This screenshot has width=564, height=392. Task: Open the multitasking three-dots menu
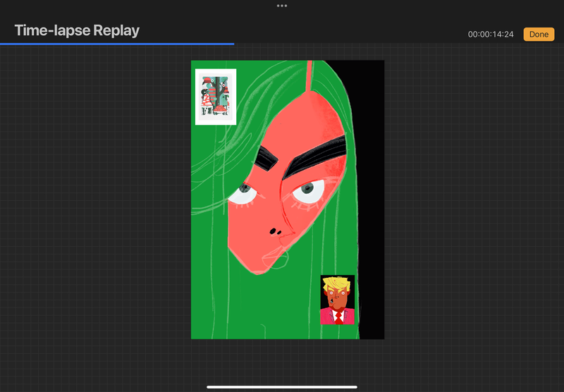[282, 5]
